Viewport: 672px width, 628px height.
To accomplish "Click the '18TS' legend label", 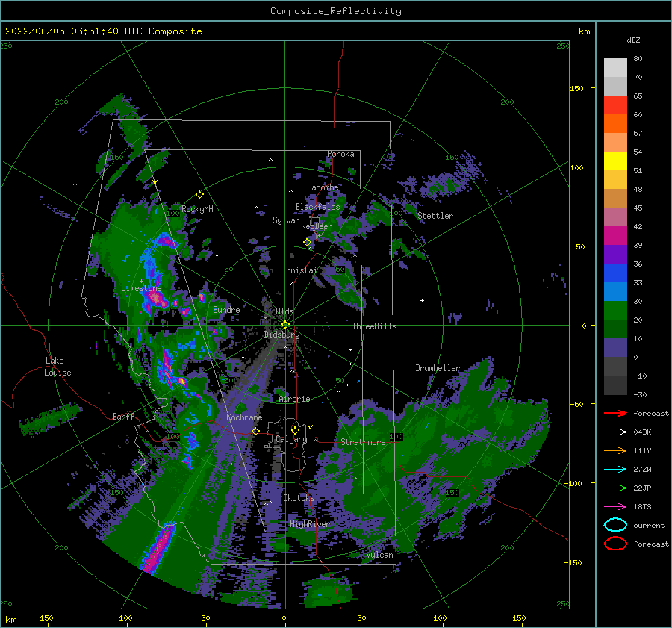I will point(642,506).
